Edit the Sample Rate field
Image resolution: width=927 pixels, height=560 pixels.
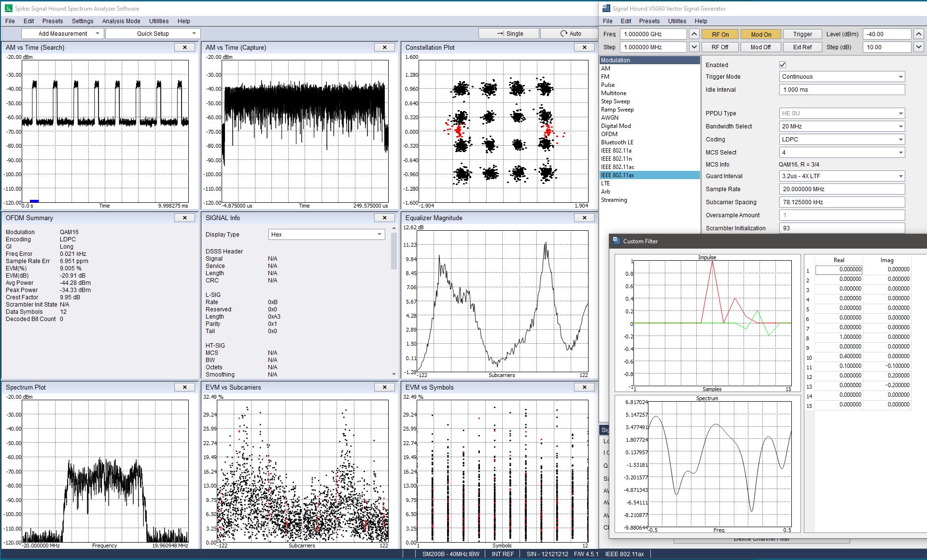842,189
